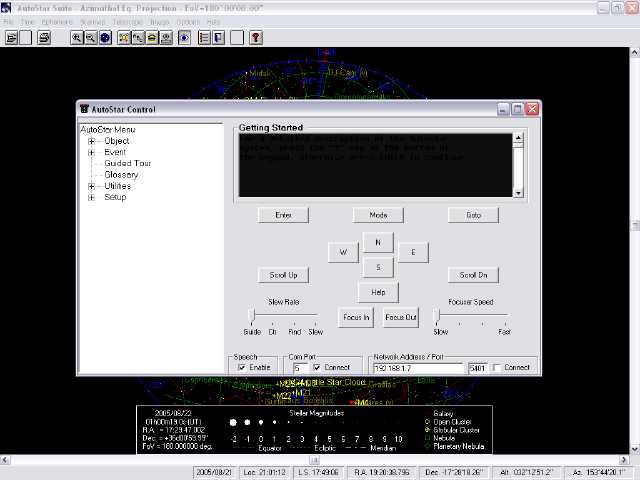Click the zoom out magnifier icon
This screenshot has height=480, width=640.
click(x=91, y=38)
